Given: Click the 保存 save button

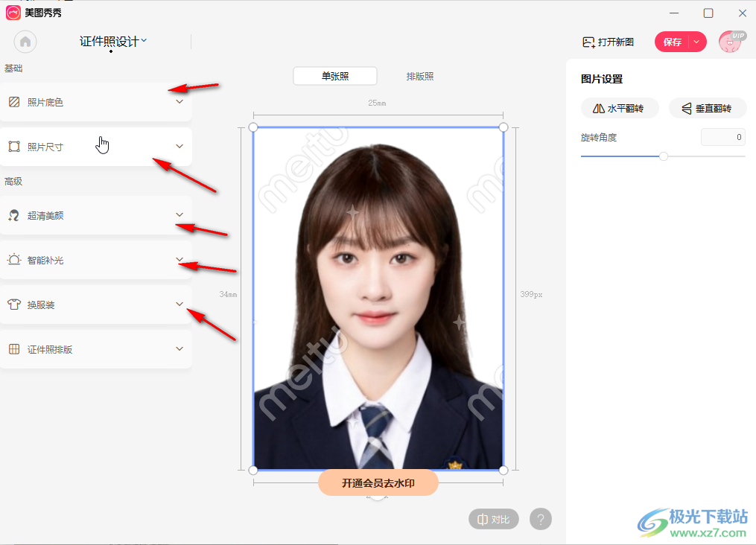Looking at the screenshot, I should click(x=671, y=42).
